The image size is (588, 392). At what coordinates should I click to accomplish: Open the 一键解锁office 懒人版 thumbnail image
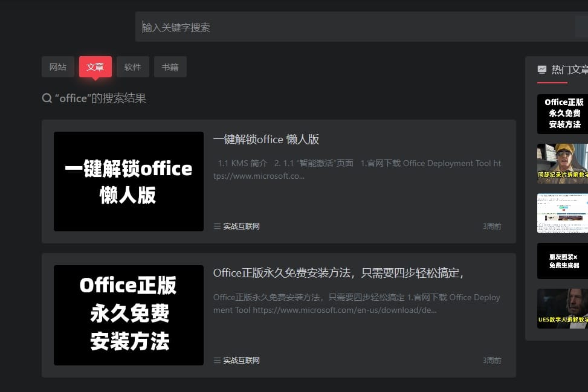[x=129, y=181]
